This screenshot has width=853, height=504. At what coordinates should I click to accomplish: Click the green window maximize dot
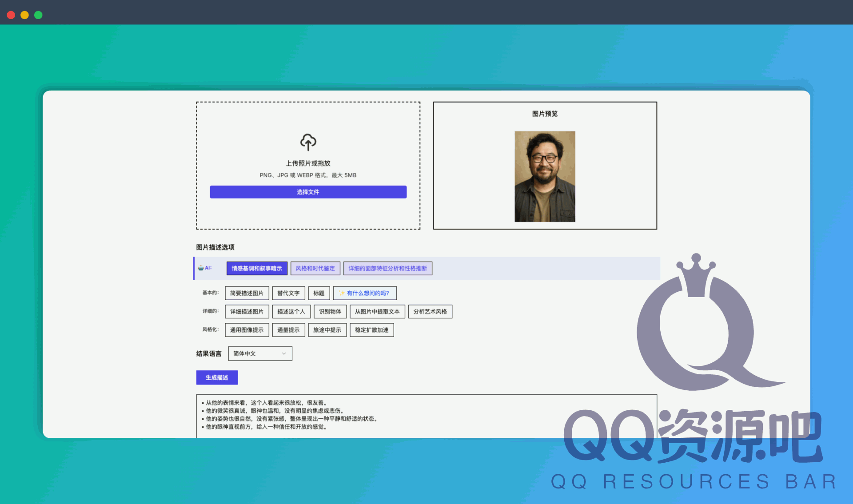(x=38, y=15)
